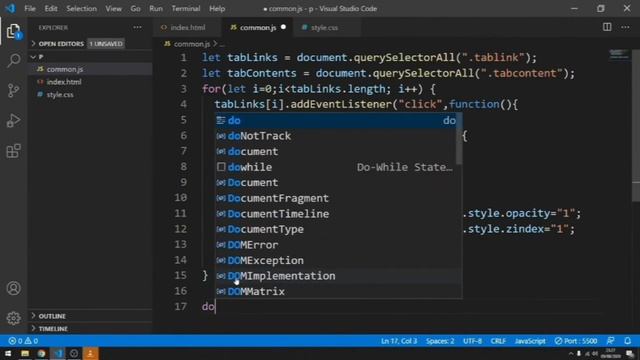The height and width of the screenshot is (360, 640).
Task: Click the Ln 17, Col 3 indicator
Action: click(x=399, y=341)
